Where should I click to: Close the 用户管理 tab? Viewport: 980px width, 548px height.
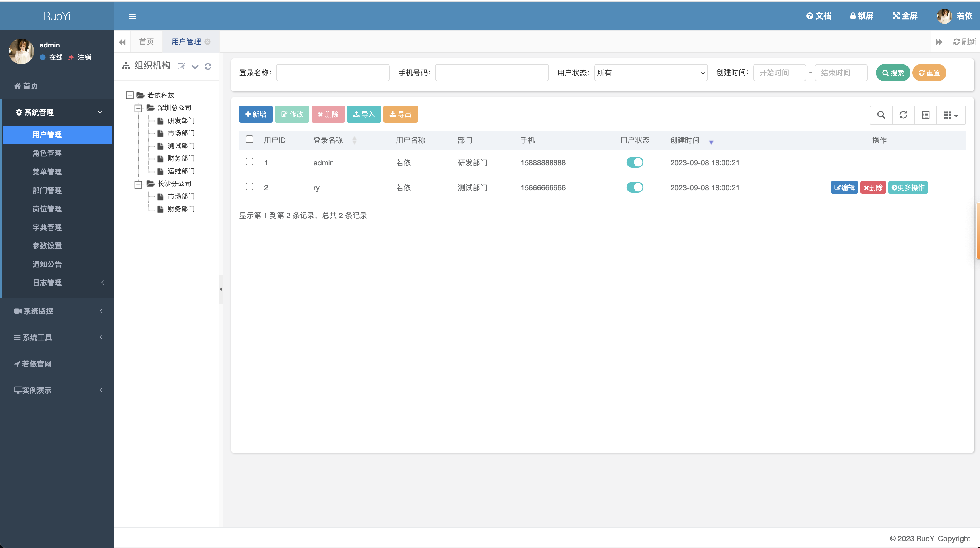[207, 42]
